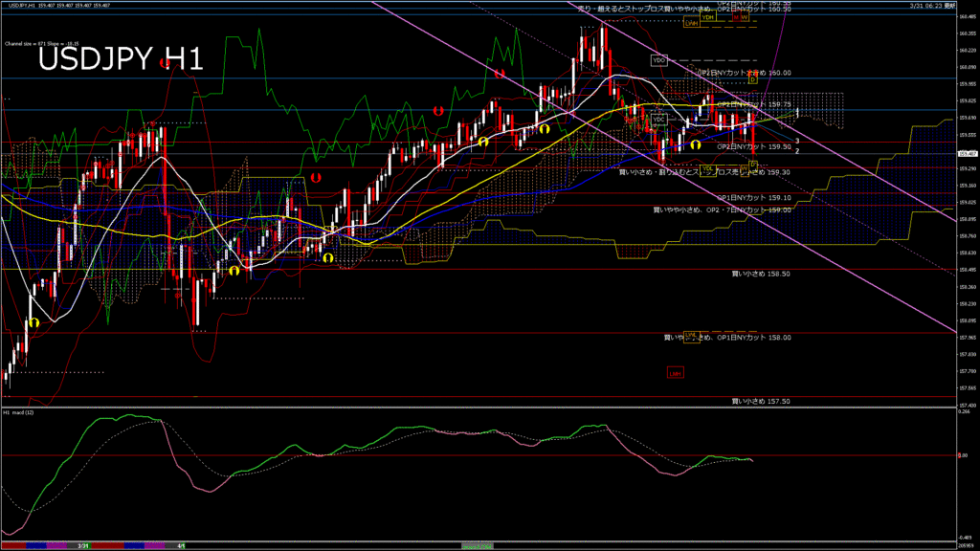Click the large USDJPY H1 title

coord(121,60)
